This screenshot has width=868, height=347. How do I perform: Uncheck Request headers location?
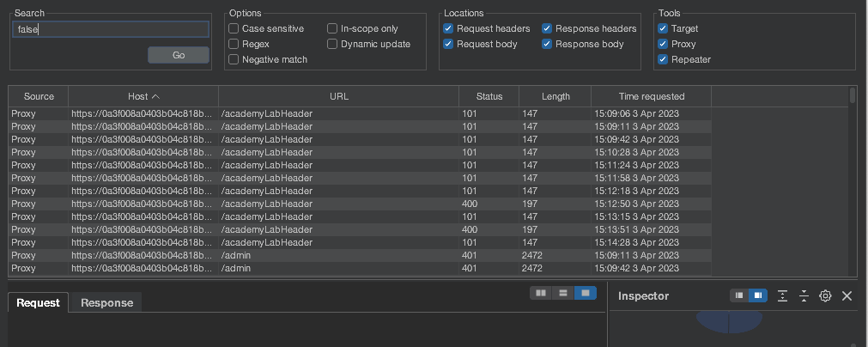[x=448, y=28]
